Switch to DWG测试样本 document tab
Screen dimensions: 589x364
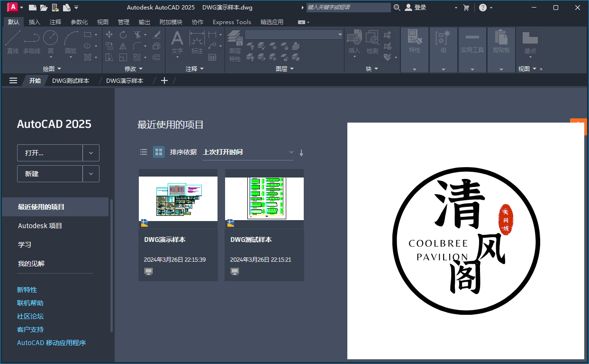(x=71, y=80)
